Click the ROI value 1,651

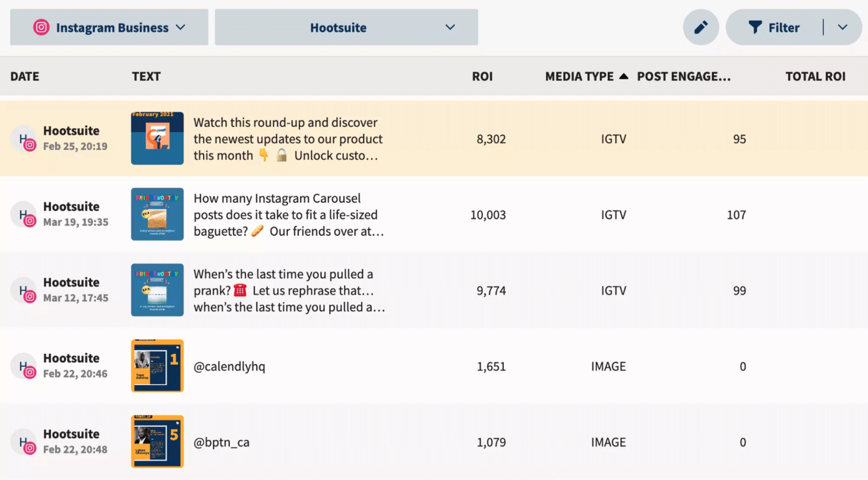491,366
